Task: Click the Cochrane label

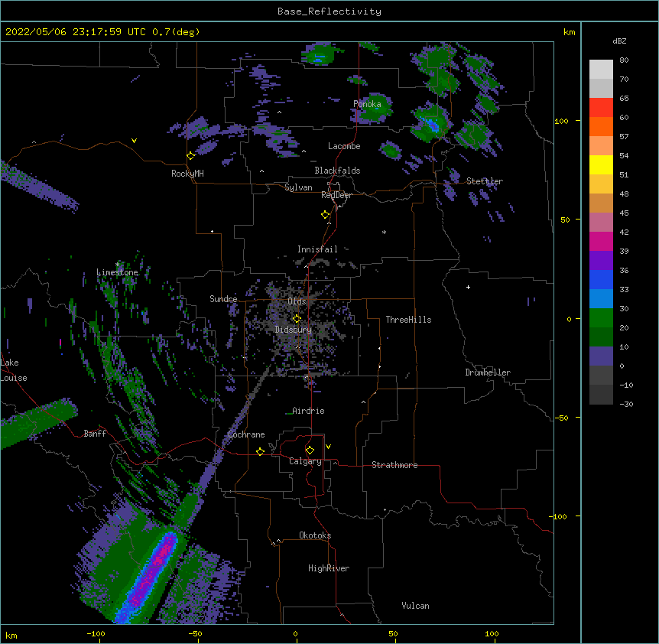Action: 246,434
